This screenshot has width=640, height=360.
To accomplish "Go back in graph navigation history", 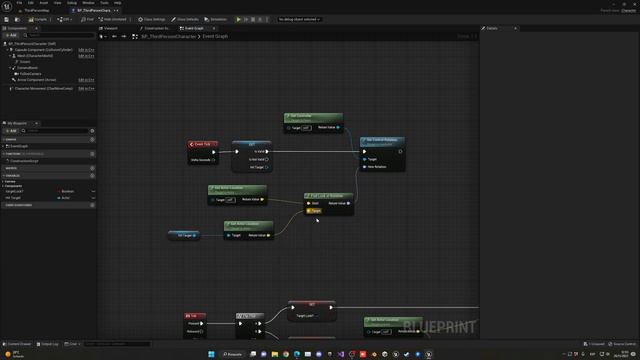I will pos(114,36).
